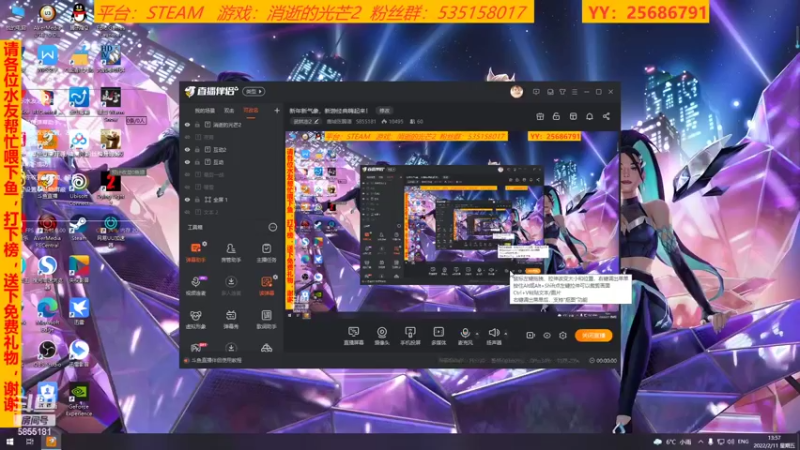Click the store box icon left of bell

tap(573, 116)
